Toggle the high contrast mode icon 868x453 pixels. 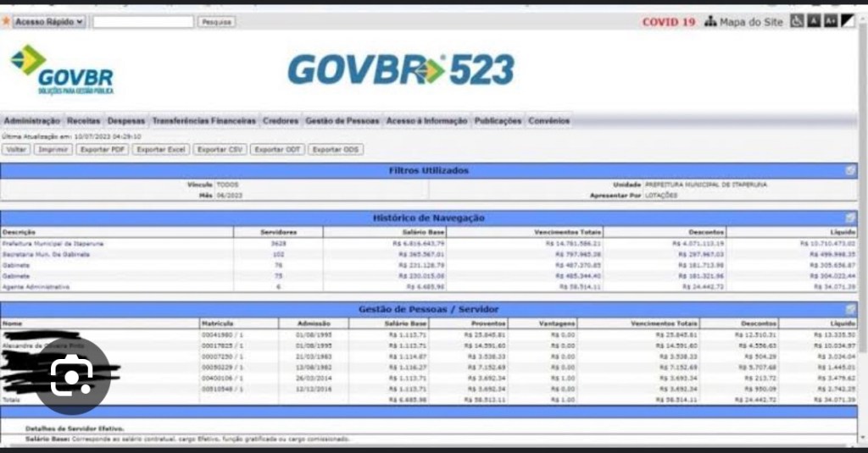pyautogui.click(x=848, y=21)
